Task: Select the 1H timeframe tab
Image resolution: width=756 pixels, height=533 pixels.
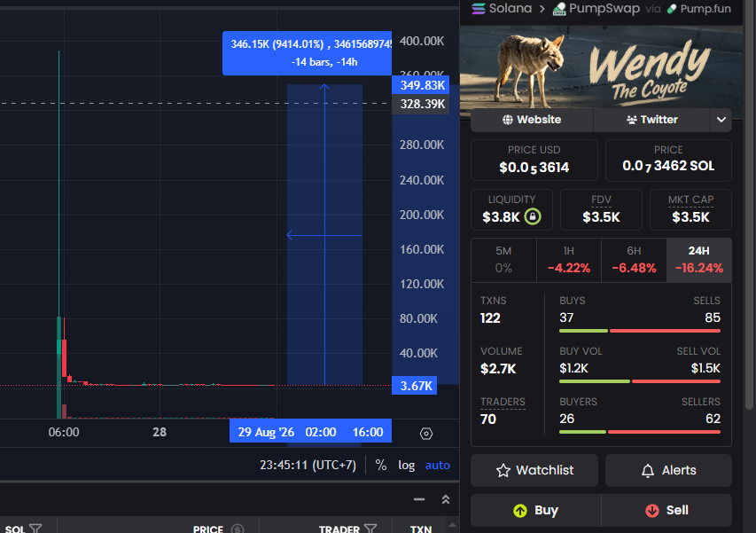Action: tap(569, 260)
